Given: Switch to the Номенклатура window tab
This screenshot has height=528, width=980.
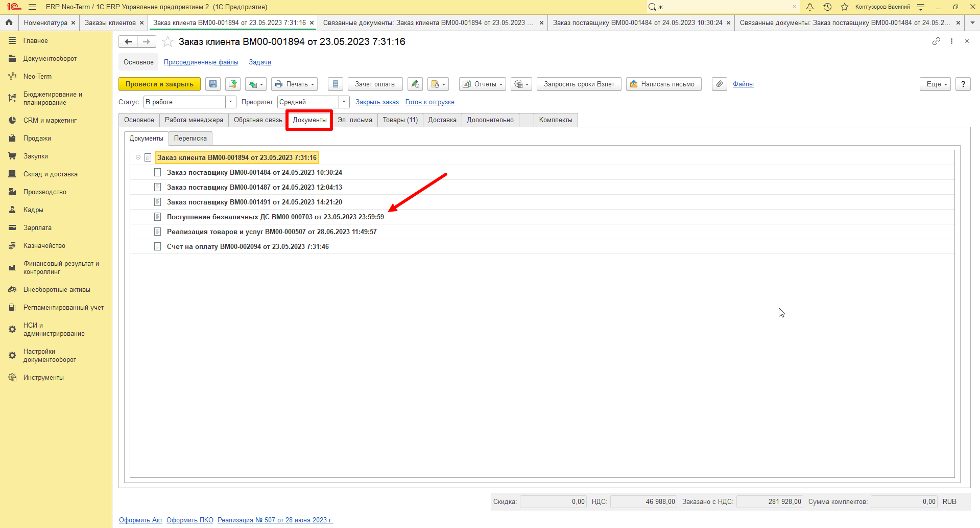Looking at the screenshot, I should (45, 23).
